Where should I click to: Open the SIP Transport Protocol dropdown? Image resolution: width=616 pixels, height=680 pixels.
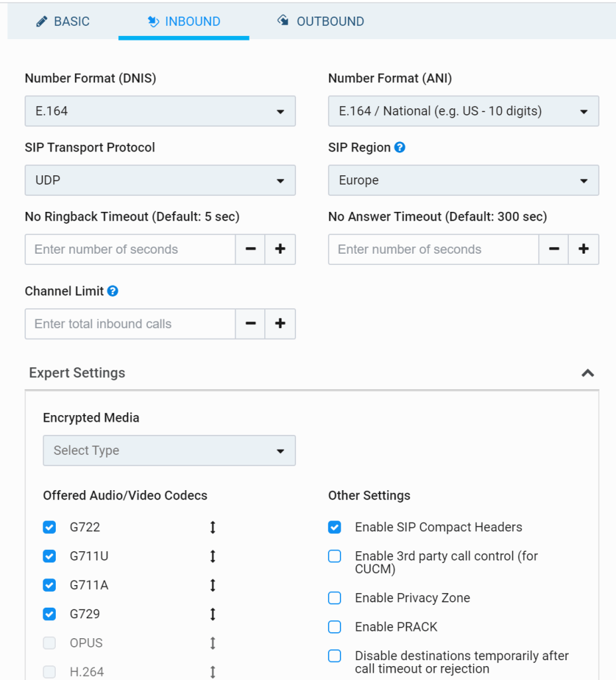[160, 181]
